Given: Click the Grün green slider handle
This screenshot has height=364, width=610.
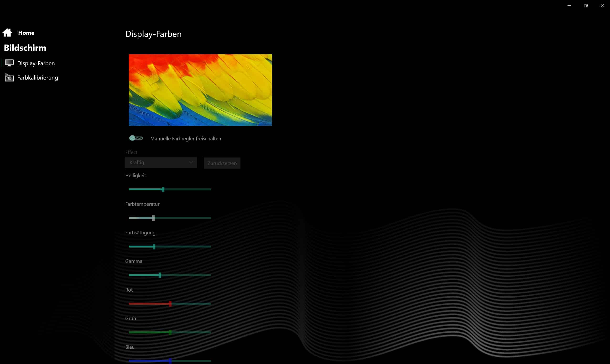Looking at the screenshot, I should (170, 332).
